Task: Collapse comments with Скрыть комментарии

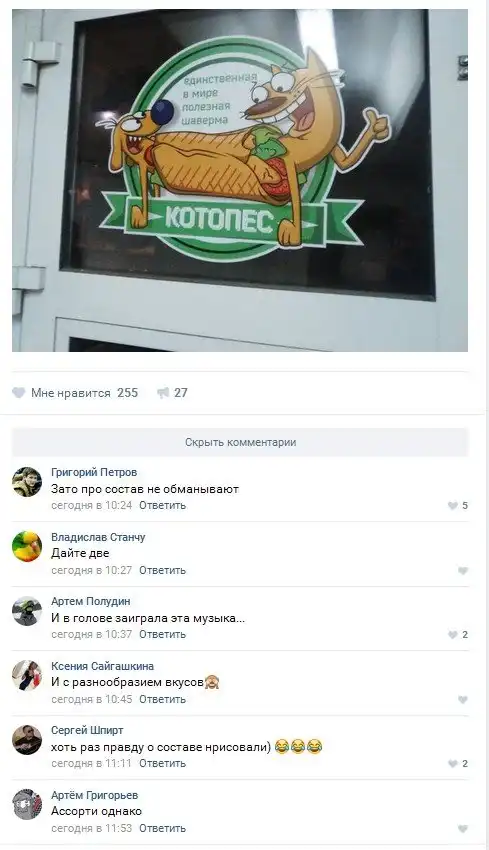Action: [240, 442]
